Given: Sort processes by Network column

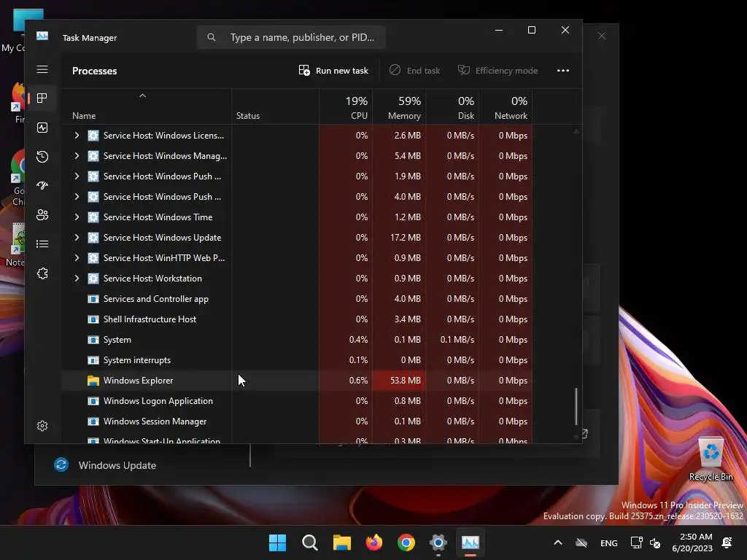Looking at the screenshot, I should (506, 108).
